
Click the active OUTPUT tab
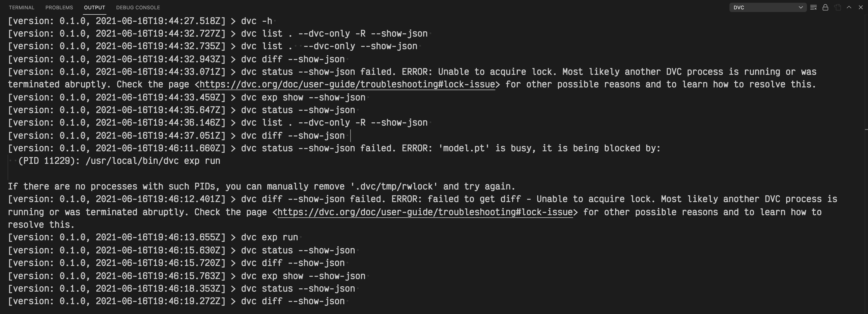[x=94, y=7]
